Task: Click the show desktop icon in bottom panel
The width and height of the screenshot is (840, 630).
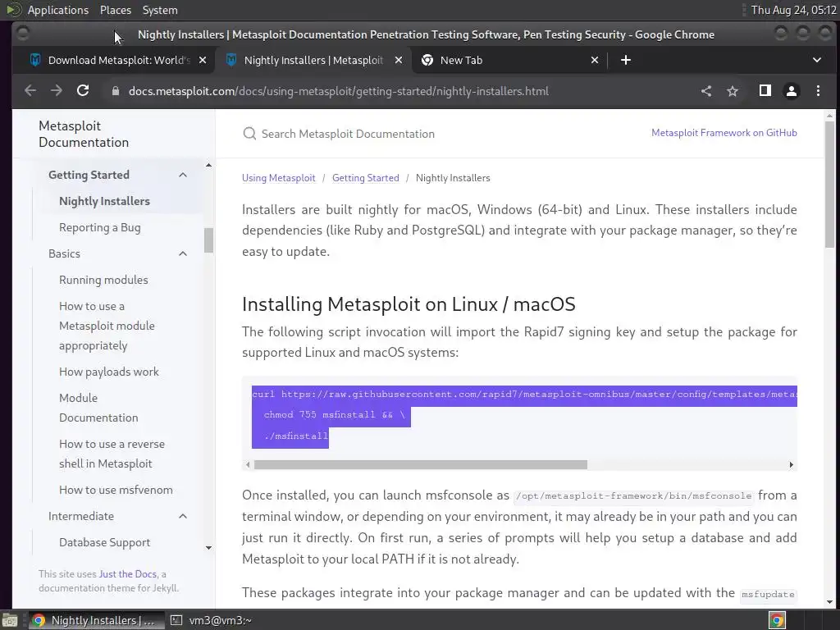Action: (9, 620)
